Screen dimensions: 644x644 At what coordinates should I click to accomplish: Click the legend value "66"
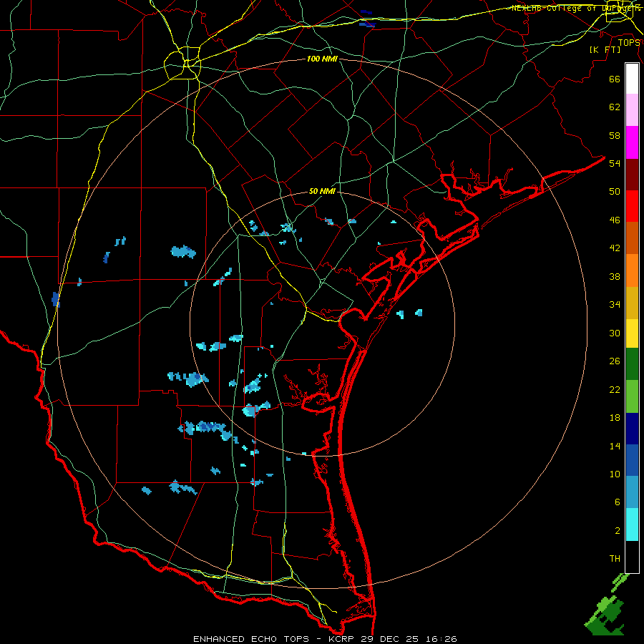pyautogui.click(x=615, y=79)
